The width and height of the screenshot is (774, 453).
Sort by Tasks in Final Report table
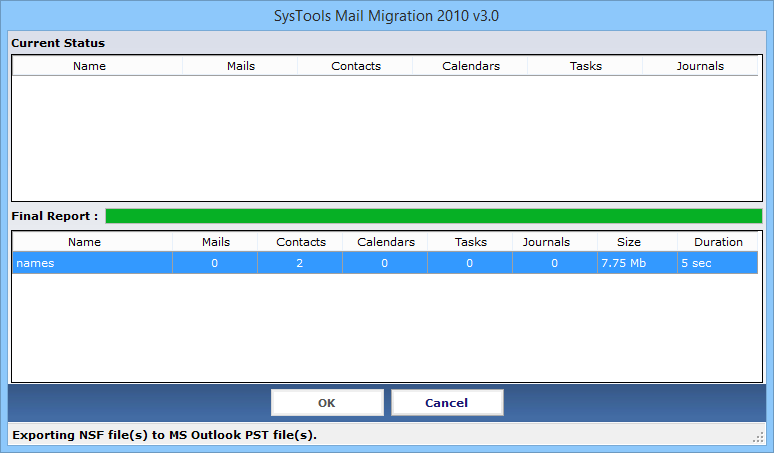coord(470,242)
